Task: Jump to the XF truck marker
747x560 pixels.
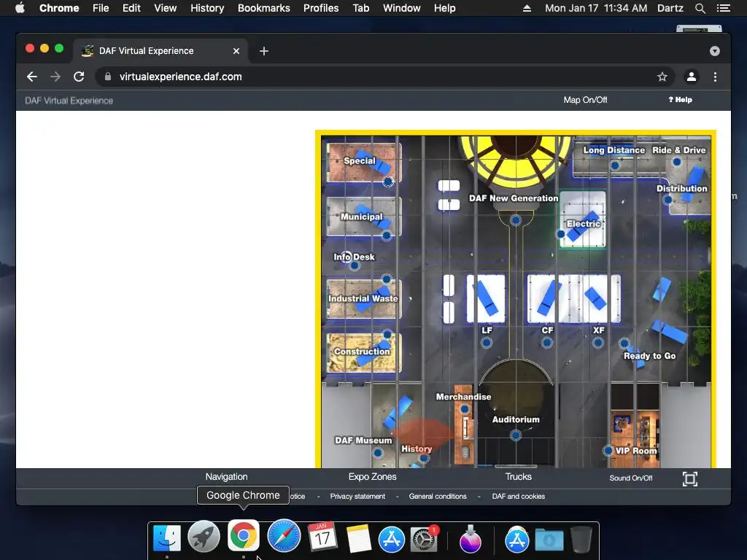Action: (x=598, y=343)
